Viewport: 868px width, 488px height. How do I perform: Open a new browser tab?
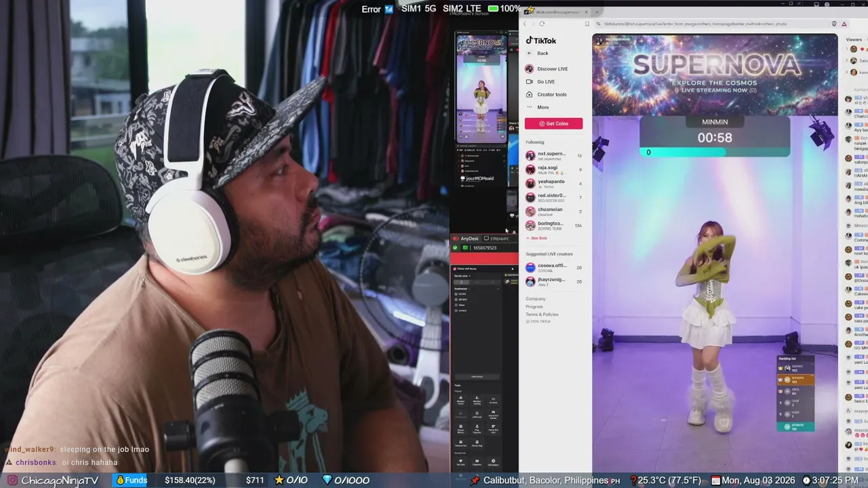pos(597,12)
